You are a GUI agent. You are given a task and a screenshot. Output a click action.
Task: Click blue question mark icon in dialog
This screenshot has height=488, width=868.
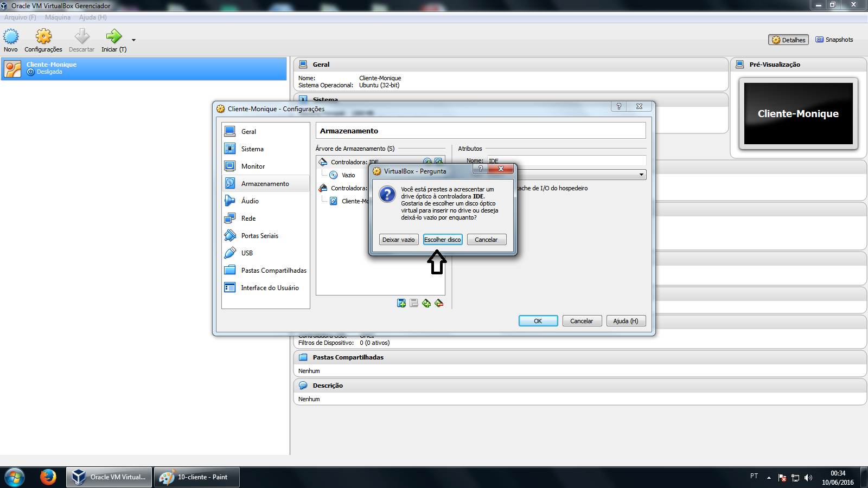pos(387,194)
